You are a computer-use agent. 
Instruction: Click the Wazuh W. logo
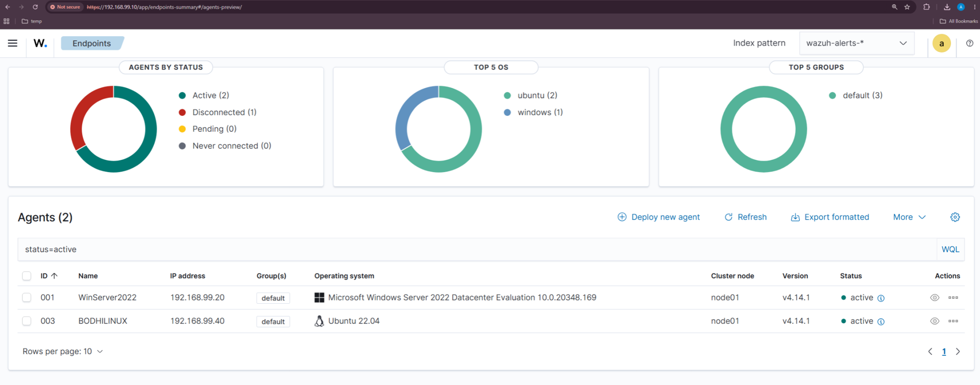40,43
